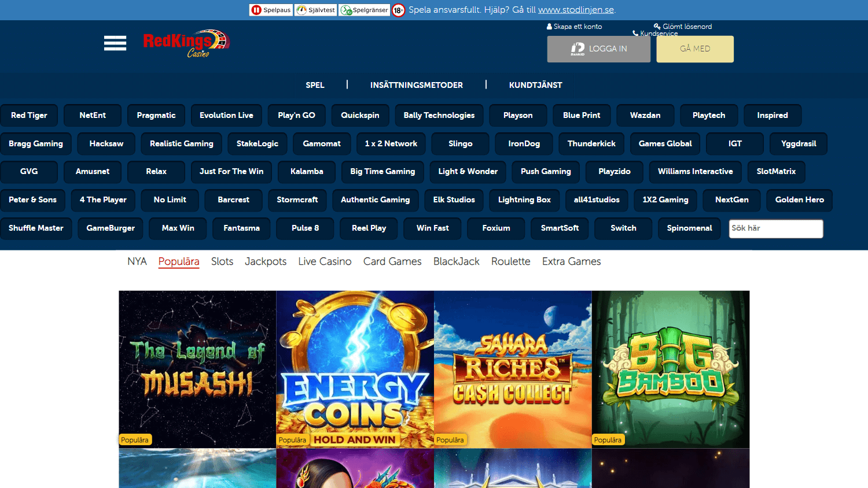Open the SPEL menu item

(x=315, y=85)
